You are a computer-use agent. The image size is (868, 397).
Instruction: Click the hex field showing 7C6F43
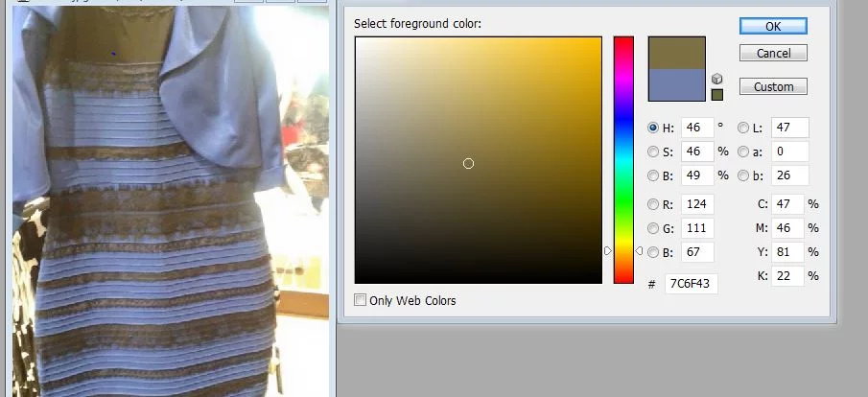[x=691, y=284]
